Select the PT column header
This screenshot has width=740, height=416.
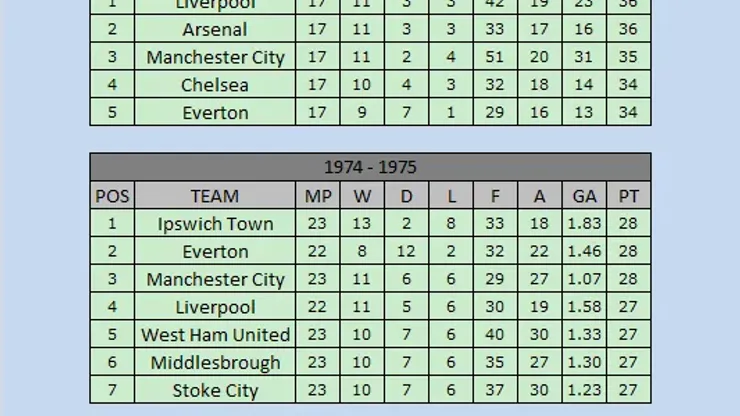pos(628,196)
